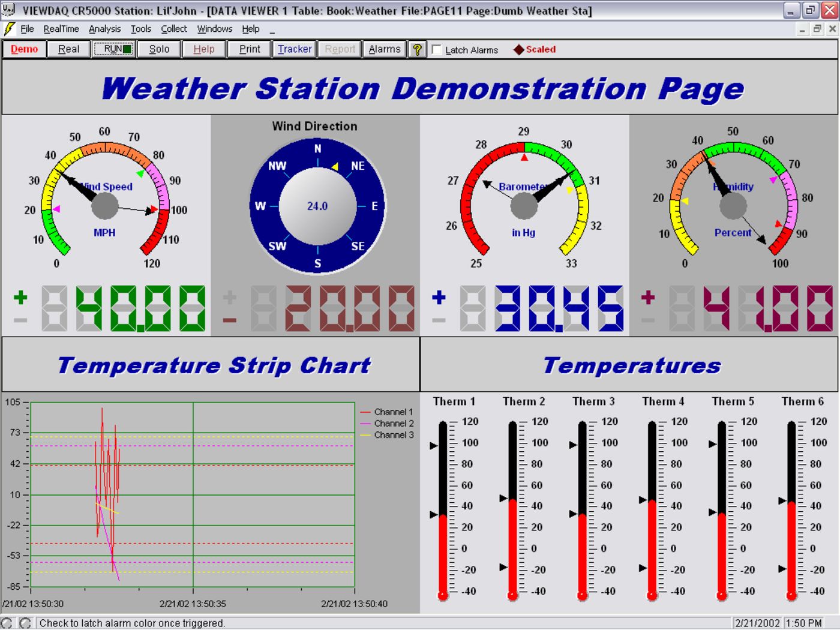The width and height of the screenshot is (840, 630).
Task: Click the VIEWDAQ application icon in title bar
Action: [9, 10]
